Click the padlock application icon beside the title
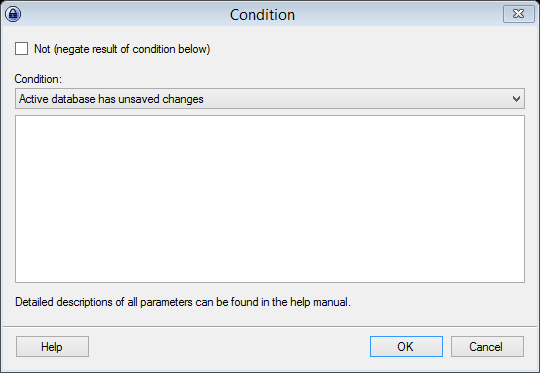This screenshot has height=373, width=540. 13,14
